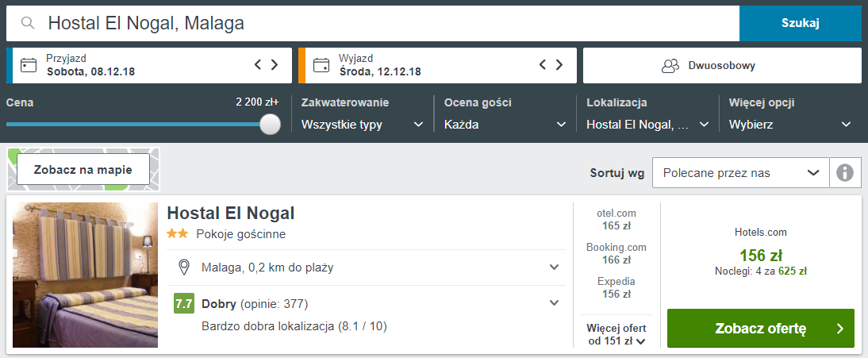Click 'Bardzo dobra lokalizacja (8.1 / 10)' text
Image resolution: width=868 pixels, height=358 pixels.
point(294,326)
